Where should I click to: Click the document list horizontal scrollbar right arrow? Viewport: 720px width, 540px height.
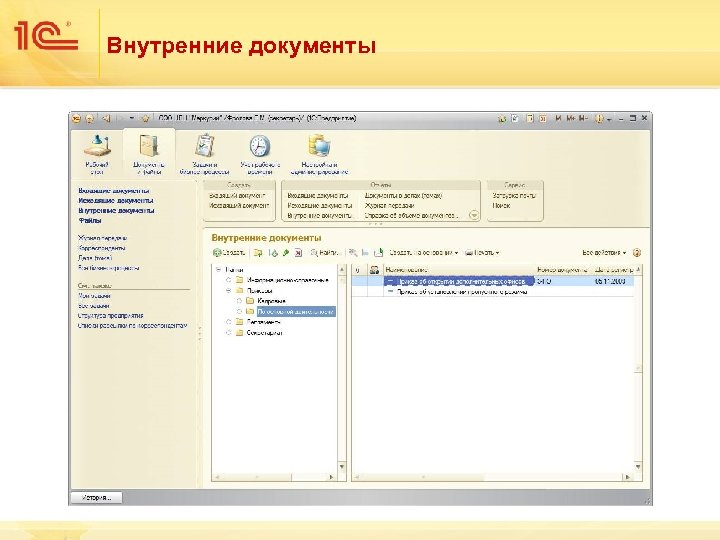point(628,477)
